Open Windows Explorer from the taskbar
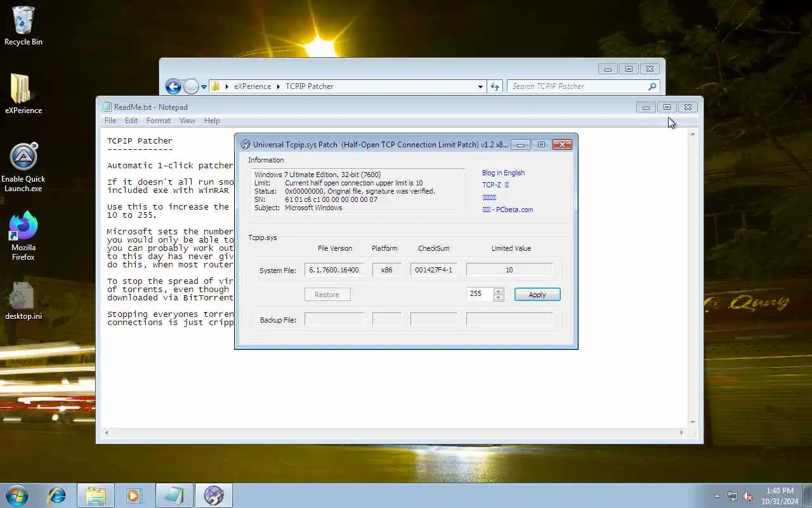This screenshot has height=508, width=812. (96, 495)
